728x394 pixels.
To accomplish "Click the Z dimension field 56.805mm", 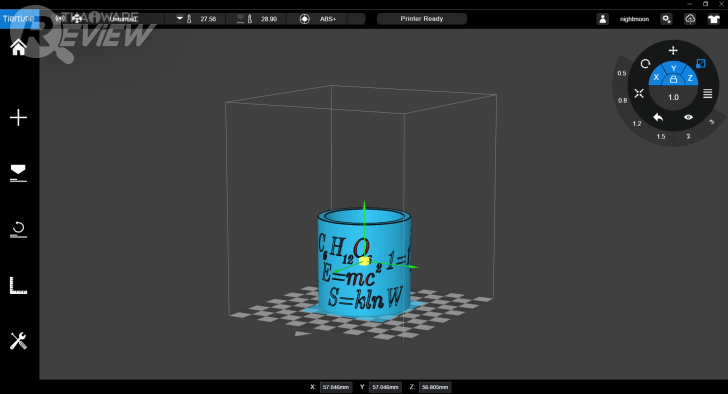I will pyautogui.click(x=435, y=387).
